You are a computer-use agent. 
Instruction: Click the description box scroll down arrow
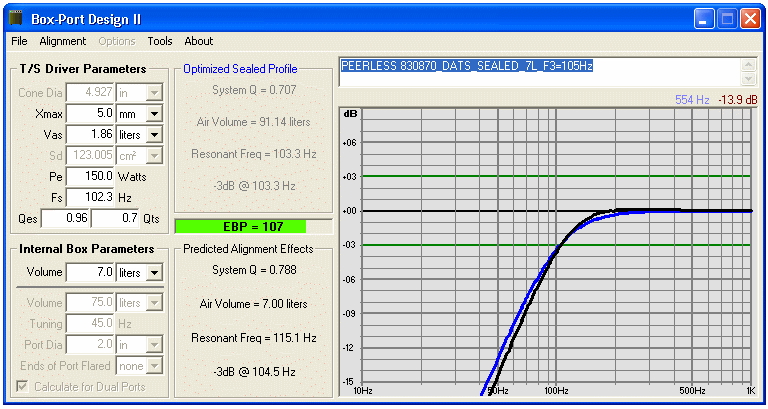click(748, 79)
